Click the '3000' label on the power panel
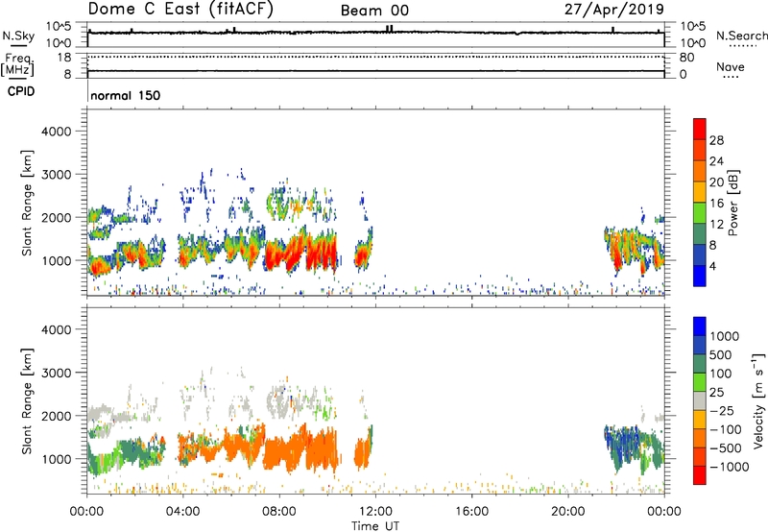768x532 pixels. tap(57, 175)
